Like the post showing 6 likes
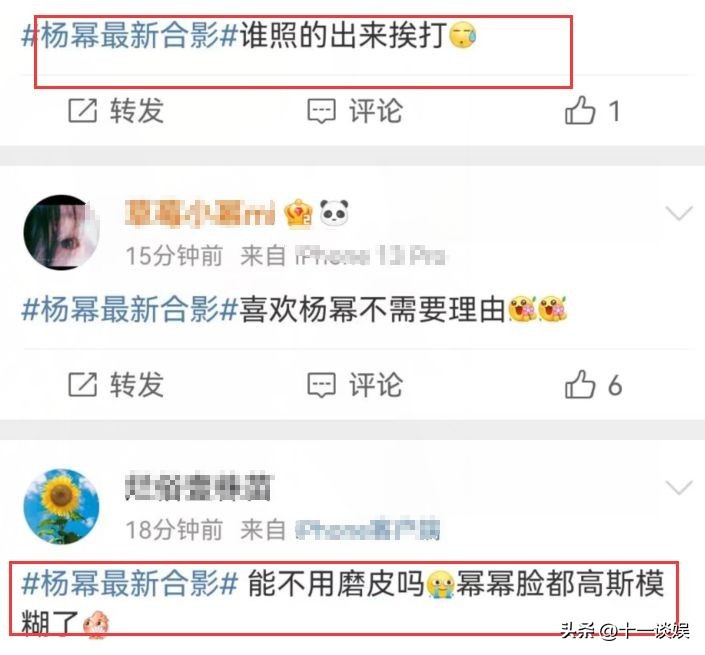Screen dimensions: 705x655 580,384
